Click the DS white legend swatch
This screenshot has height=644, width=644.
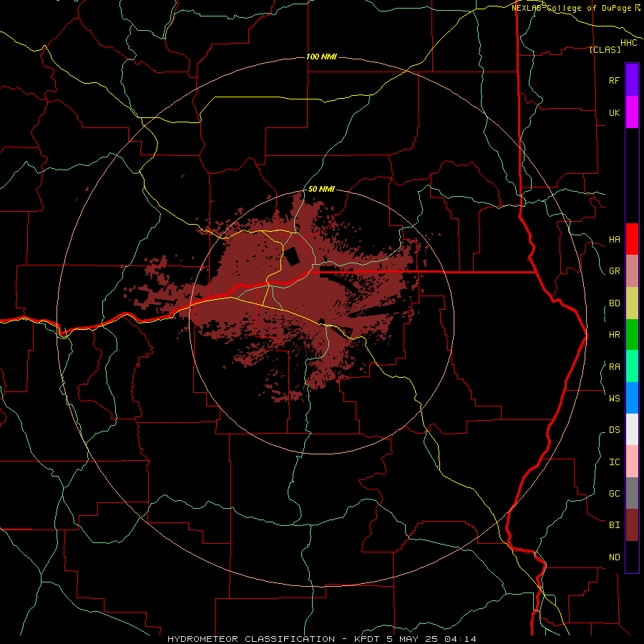tap(632, 429)
